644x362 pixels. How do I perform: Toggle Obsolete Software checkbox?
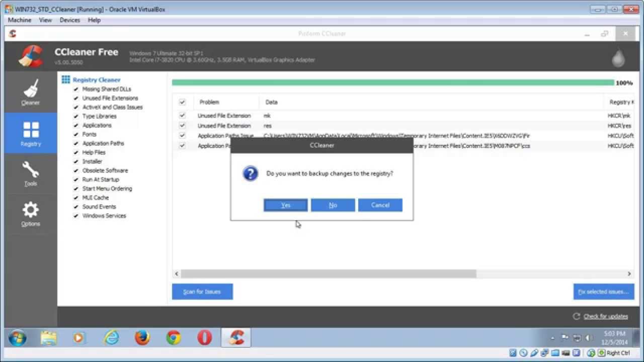point(76,170)
